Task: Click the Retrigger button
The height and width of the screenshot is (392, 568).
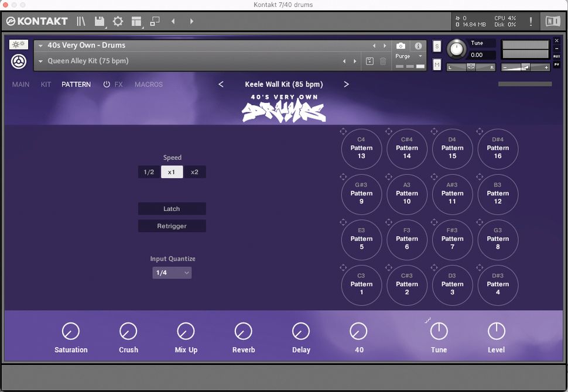Action: pyautogui.click(x=172, y=226)
